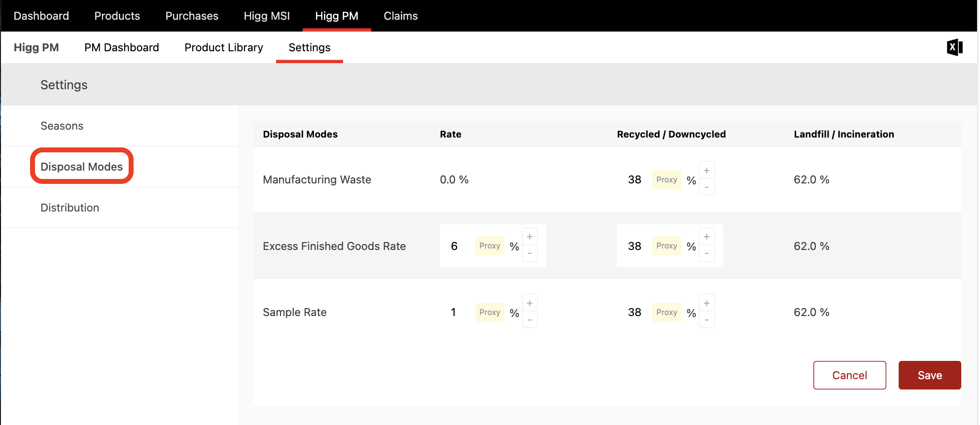Edit Excess Finished Goods Rate value 6

tap(455, 246)
